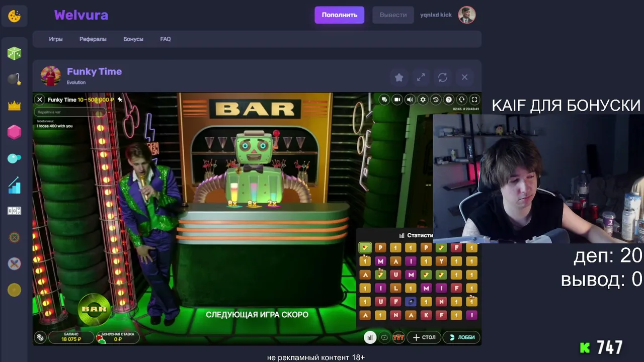Screen dimensions: 644x362
Task: Select the gold crown sidebar icon
Action: click(x=14, y=106)
